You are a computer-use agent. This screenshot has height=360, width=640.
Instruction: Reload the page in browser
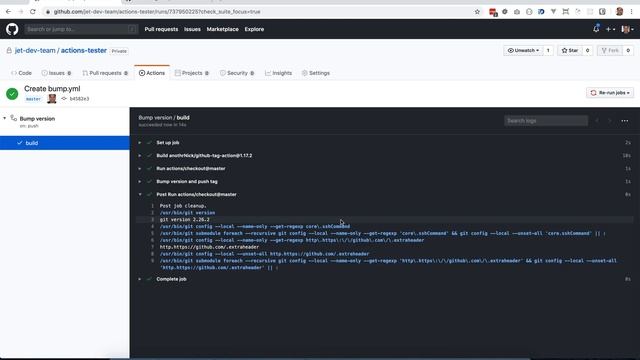pos(33,11)
